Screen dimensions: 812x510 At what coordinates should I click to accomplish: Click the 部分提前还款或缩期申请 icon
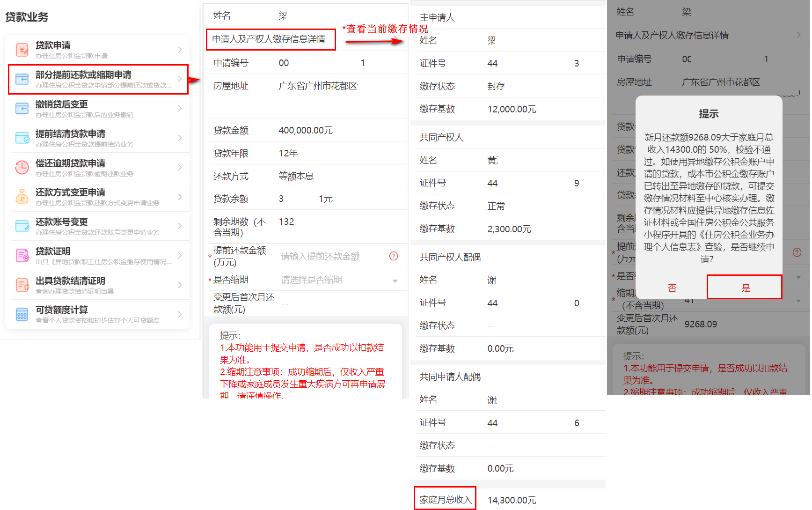pyautogui.click(x=22, y=79)
